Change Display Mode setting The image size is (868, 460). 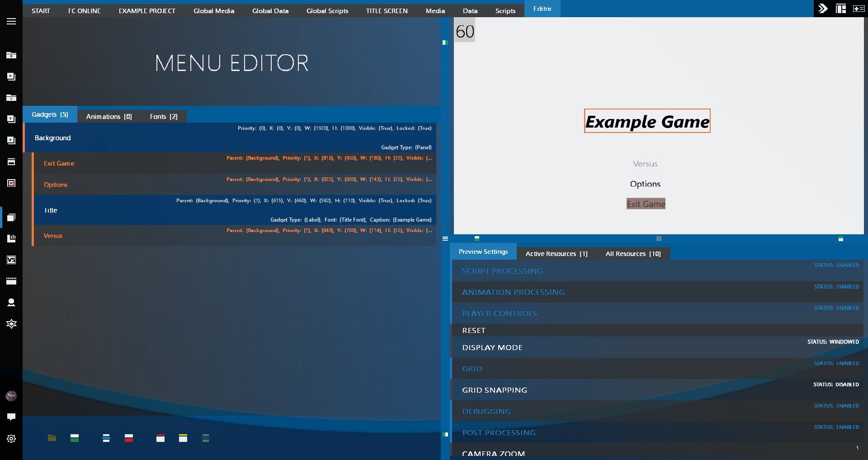pos(657,347)
